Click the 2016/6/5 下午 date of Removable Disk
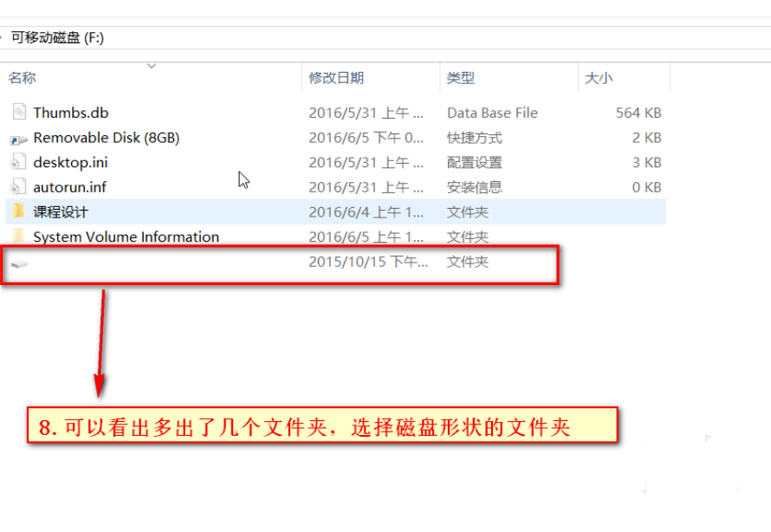This screenshot has height=532, width=771. tap(366, 138)
